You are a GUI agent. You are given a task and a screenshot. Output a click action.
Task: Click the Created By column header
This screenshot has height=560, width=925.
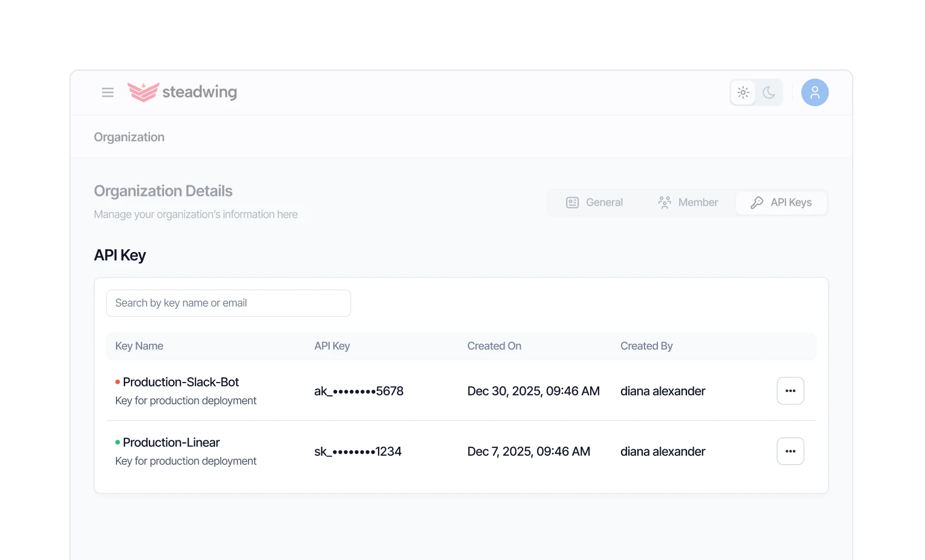[646, 346]
